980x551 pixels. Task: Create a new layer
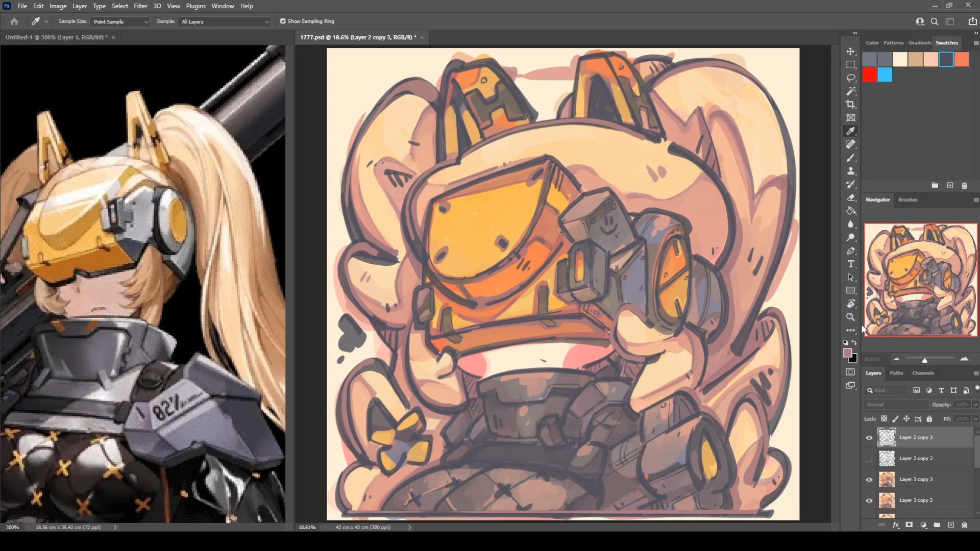(951, 525)
